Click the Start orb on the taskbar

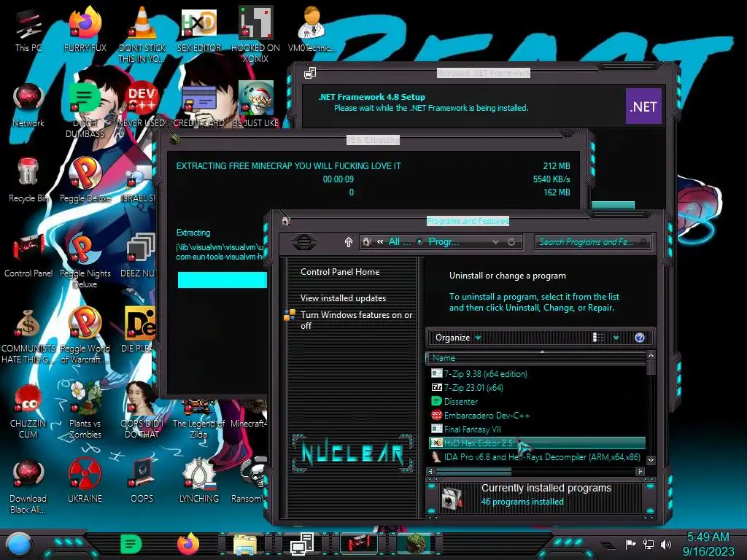(x=19, y=544)
